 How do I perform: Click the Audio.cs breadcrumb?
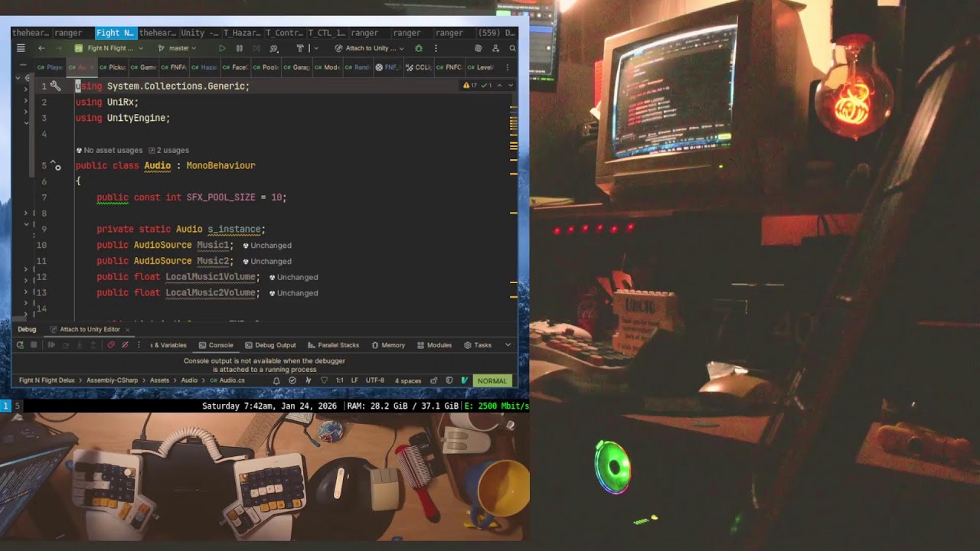227,380
